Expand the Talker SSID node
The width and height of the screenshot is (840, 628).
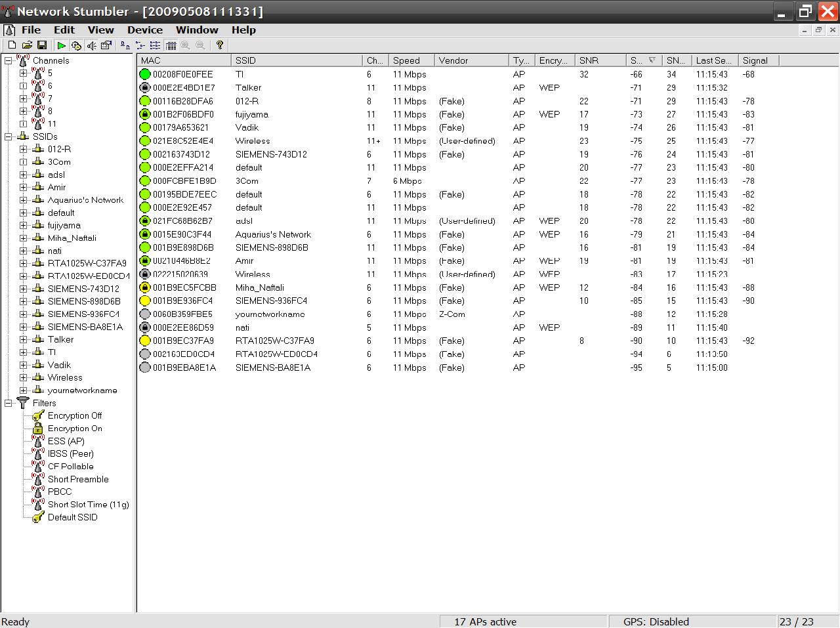24,339
